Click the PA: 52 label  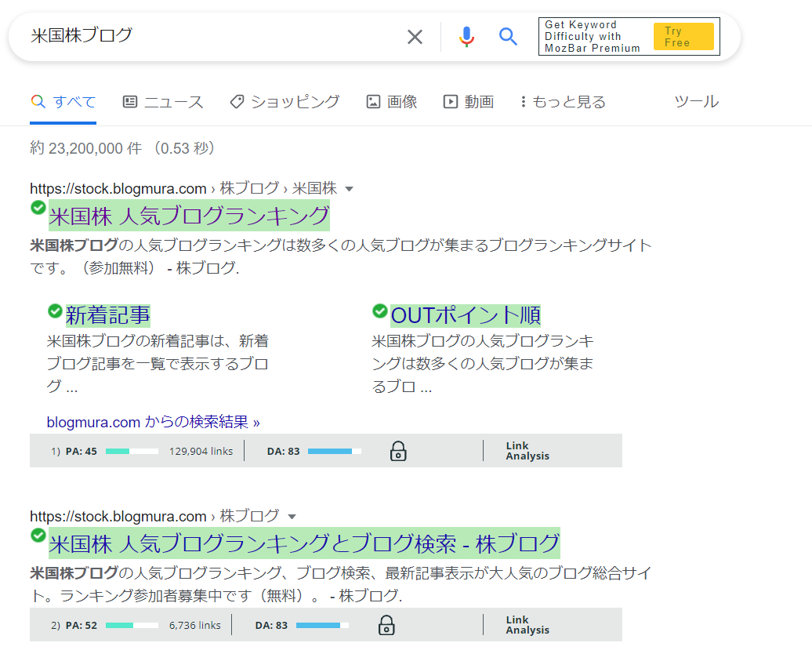tap(82, 626)
